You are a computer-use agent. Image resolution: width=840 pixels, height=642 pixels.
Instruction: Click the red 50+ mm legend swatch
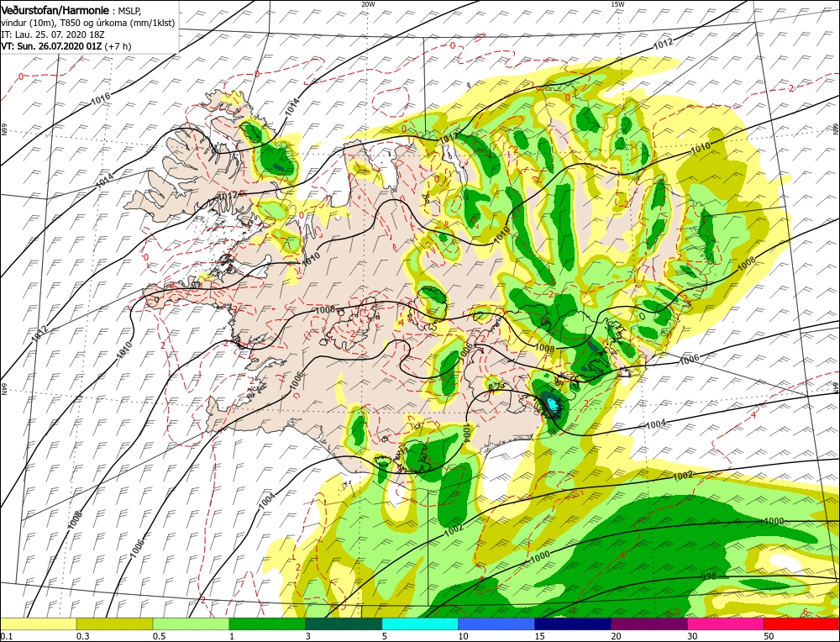801,624
